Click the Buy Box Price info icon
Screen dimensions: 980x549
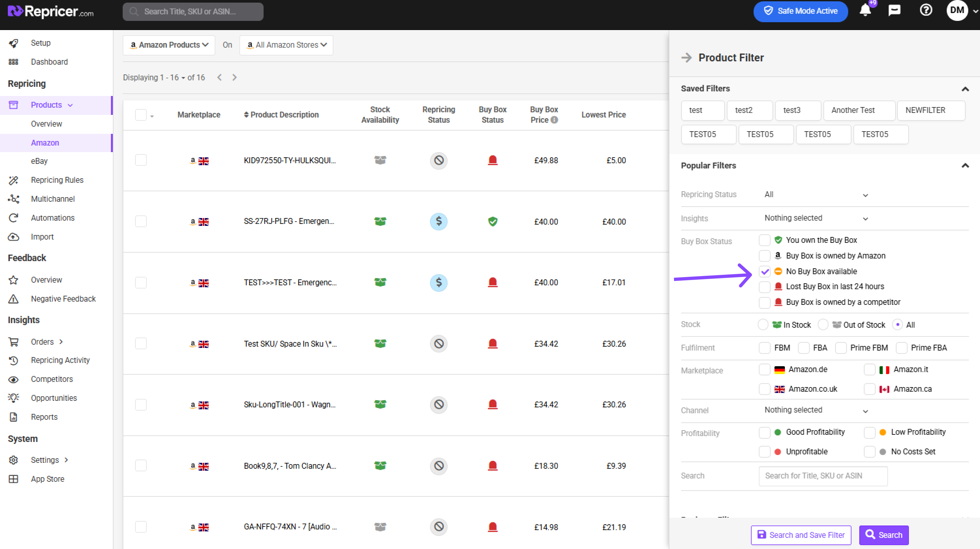click(555, 120)
